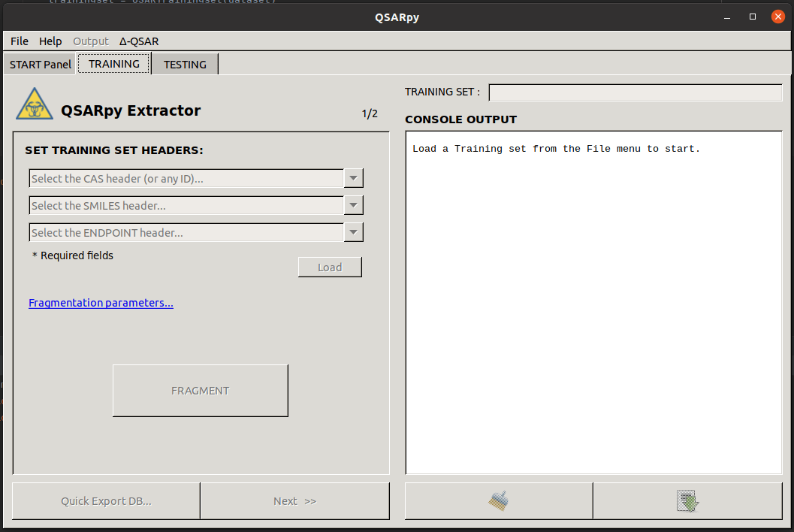Screen dimensions: 794x532
Task: Click the Load button
Action: (330, 267)
